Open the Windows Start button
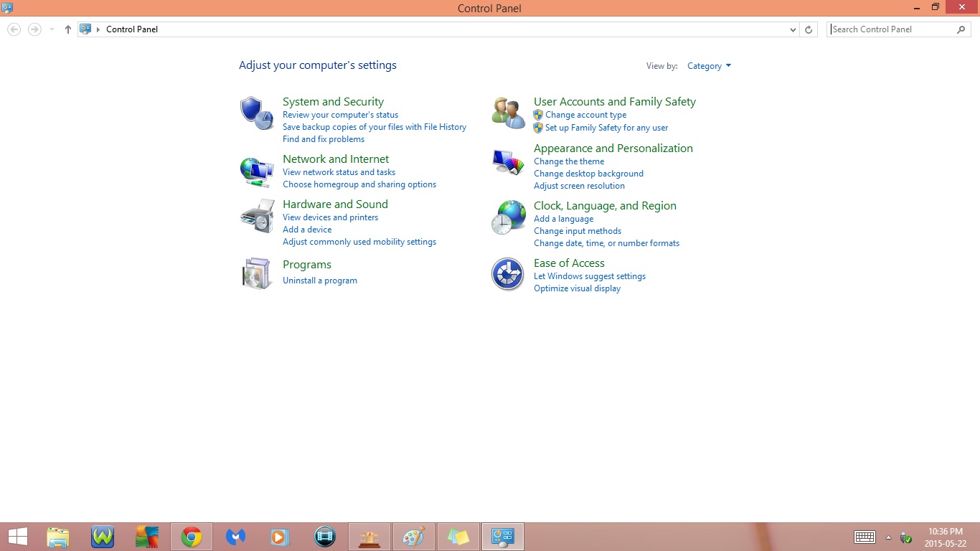 17,537
